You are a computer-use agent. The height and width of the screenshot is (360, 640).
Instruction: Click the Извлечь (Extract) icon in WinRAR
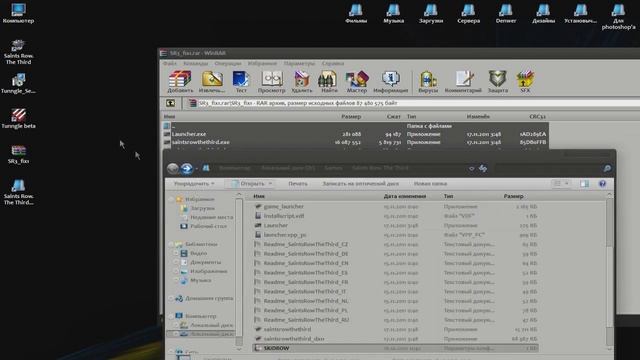coord(212,82)
